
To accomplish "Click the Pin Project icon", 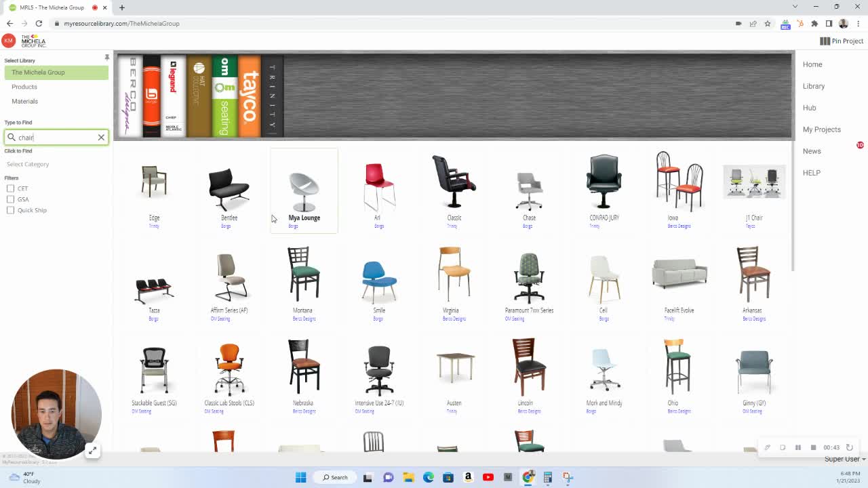I will (825, 41).
